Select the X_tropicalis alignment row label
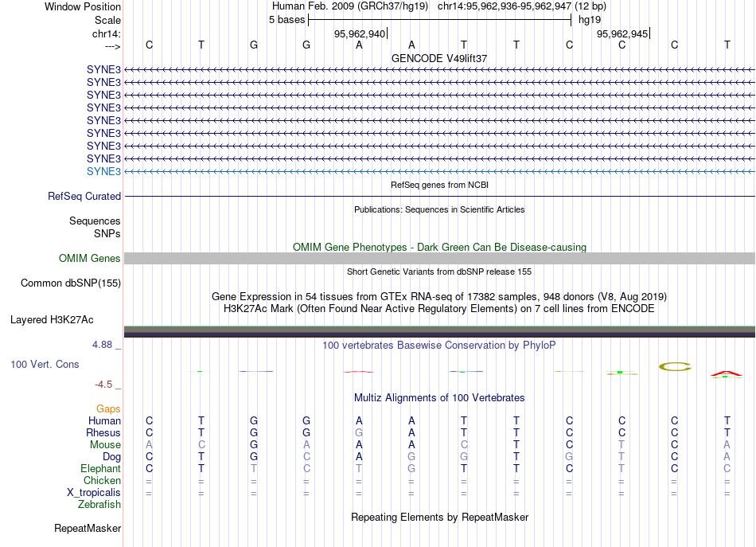This screenshot has width=756, height=547. (x=94, y=493)
